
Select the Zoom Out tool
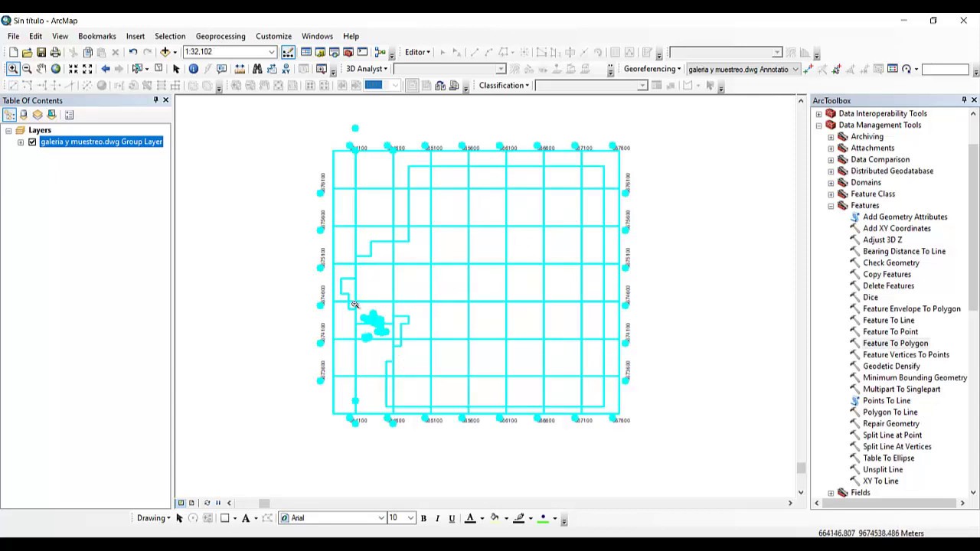(27, 69)
